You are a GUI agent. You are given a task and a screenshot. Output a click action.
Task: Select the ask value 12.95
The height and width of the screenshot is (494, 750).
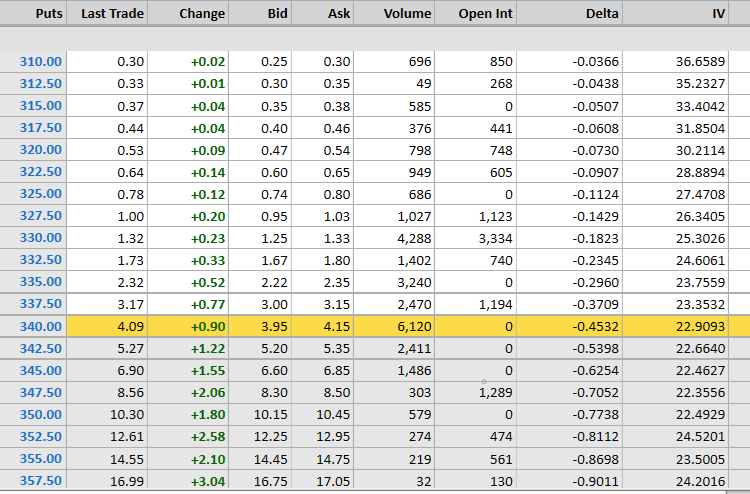click(x=333, y=437)
